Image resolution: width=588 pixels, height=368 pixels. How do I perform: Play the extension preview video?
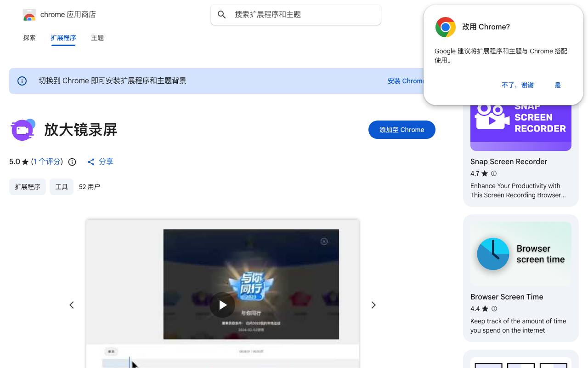point(222,305)
